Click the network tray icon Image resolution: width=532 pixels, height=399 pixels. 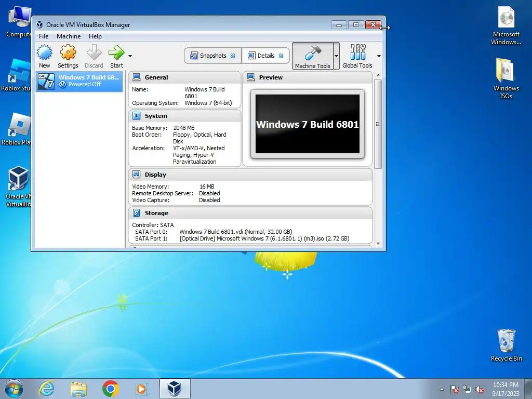467,389
